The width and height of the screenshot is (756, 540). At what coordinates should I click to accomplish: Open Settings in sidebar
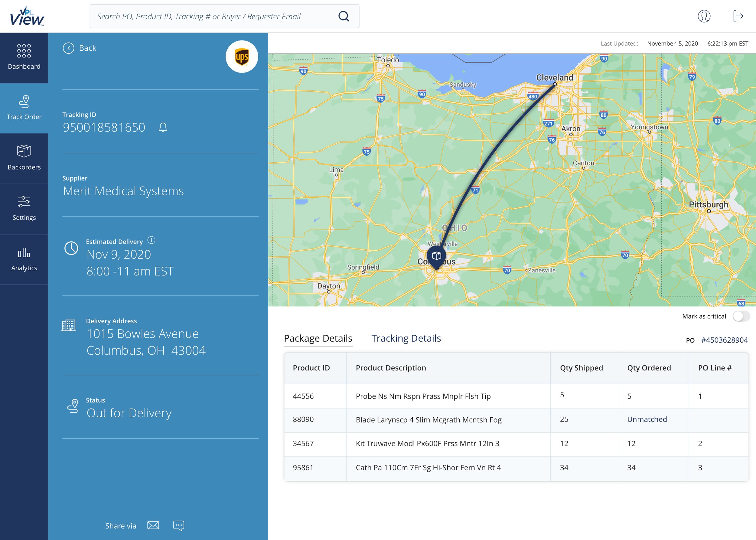[x=24, y=209]
